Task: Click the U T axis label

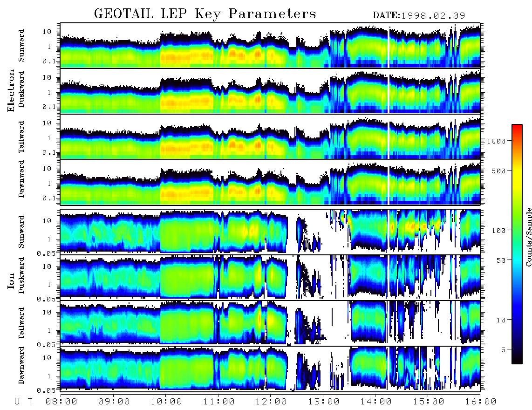Action: pyautogui.click(x=23, y=402)
